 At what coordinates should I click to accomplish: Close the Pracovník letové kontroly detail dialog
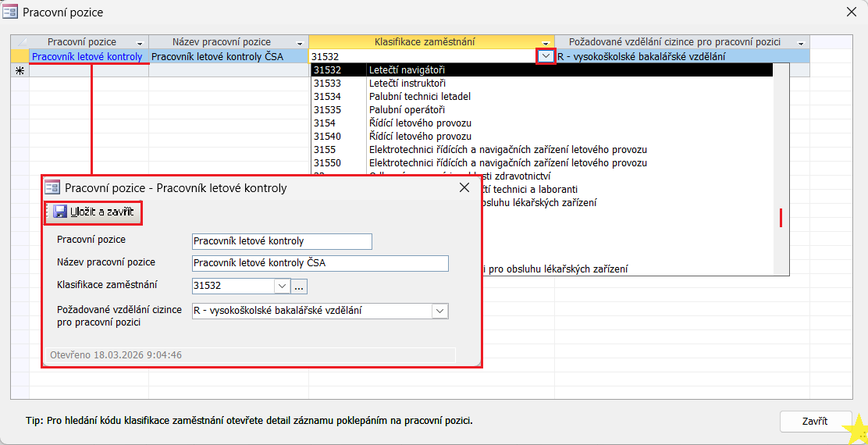[x=464, y=187]
